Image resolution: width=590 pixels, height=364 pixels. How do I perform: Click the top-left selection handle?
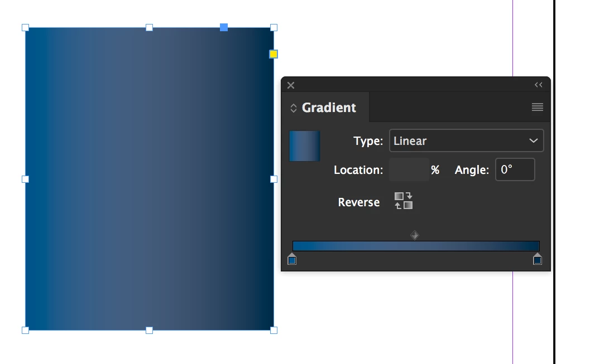(x=25, y=27)
